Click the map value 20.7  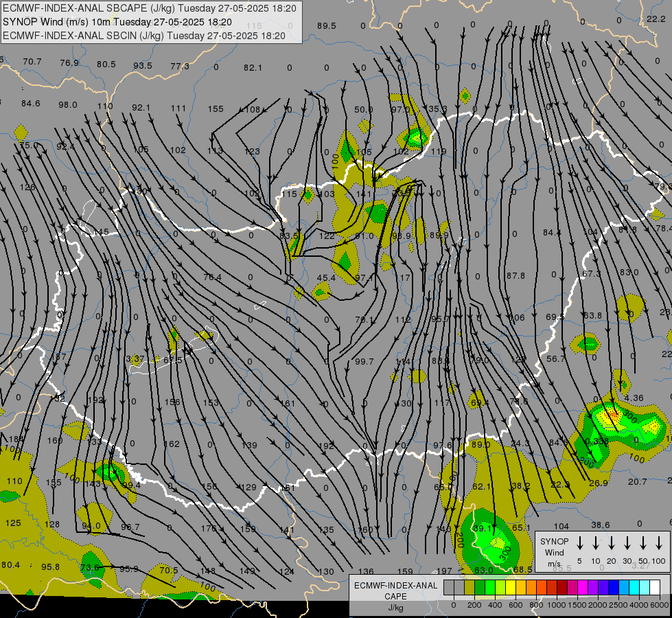point(637,482)
